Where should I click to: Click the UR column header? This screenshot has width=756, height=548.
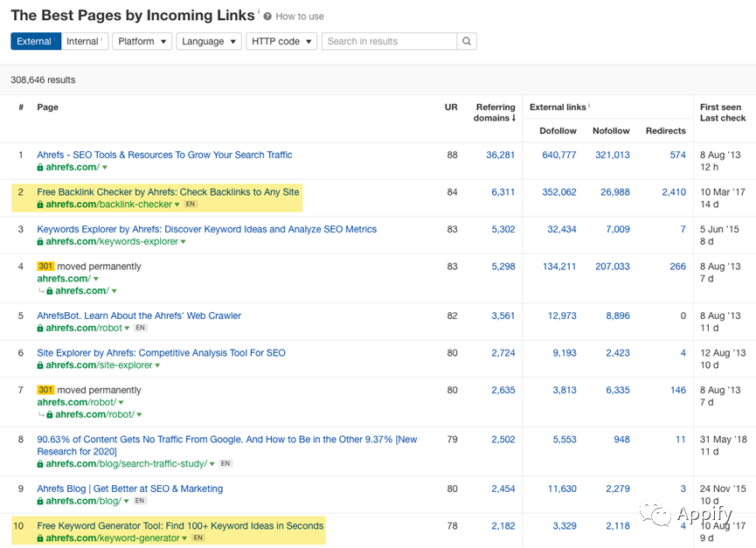tap(451, 107)
